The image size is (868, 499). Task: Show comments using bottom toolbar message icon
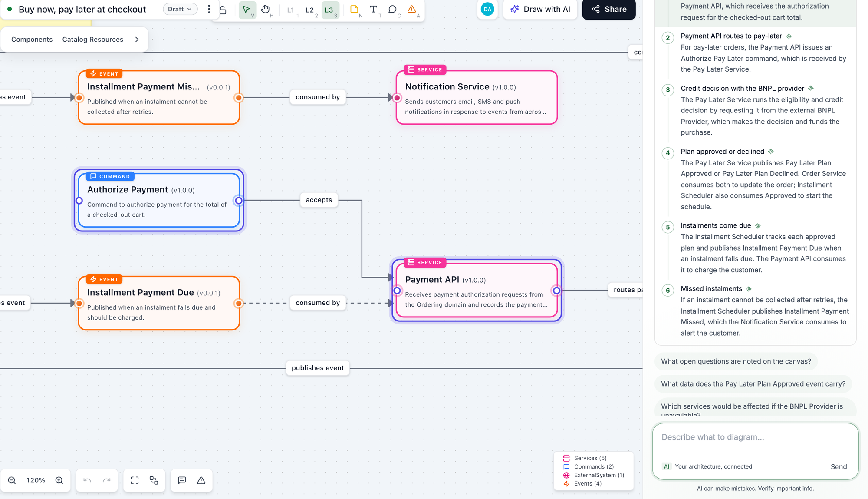coord(182,480)
